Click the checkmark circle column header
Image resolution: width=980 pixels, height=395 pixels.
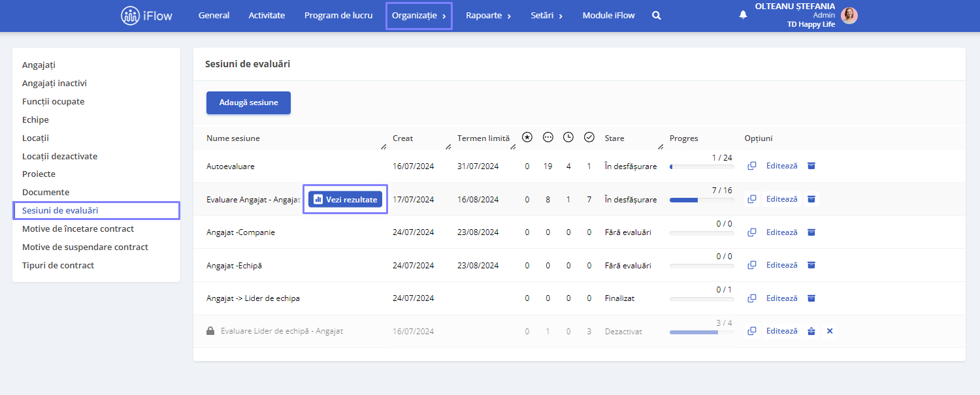click(x=589, y=137)
